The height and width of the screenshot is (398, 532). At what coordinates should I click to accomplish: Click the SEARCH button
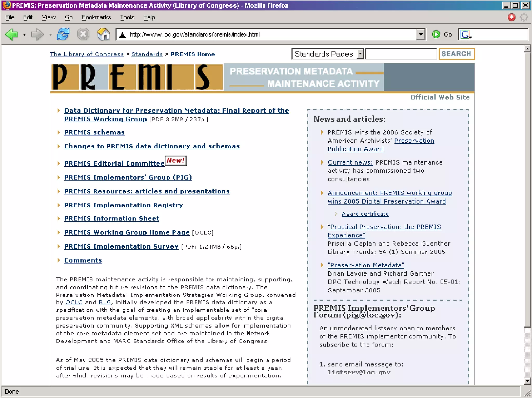pos(456,54)
